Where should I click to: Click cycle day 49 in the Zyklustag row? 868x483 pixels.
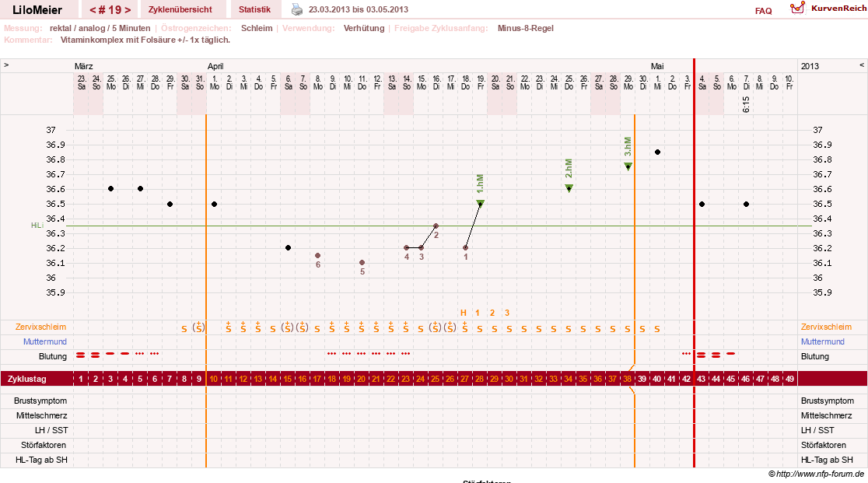tap(790, 379)
